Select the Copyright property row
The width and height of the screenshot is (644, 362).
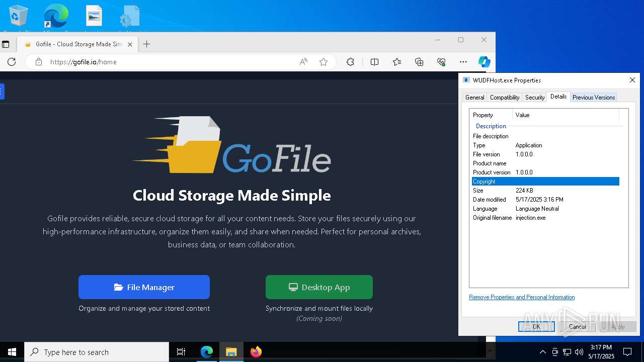point(545,182)
